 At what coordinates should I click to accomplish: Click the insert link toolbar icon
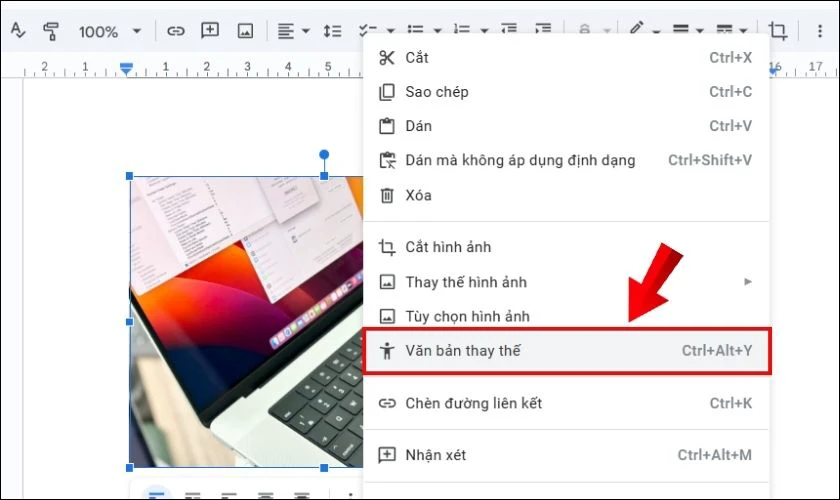coord(176,31)
